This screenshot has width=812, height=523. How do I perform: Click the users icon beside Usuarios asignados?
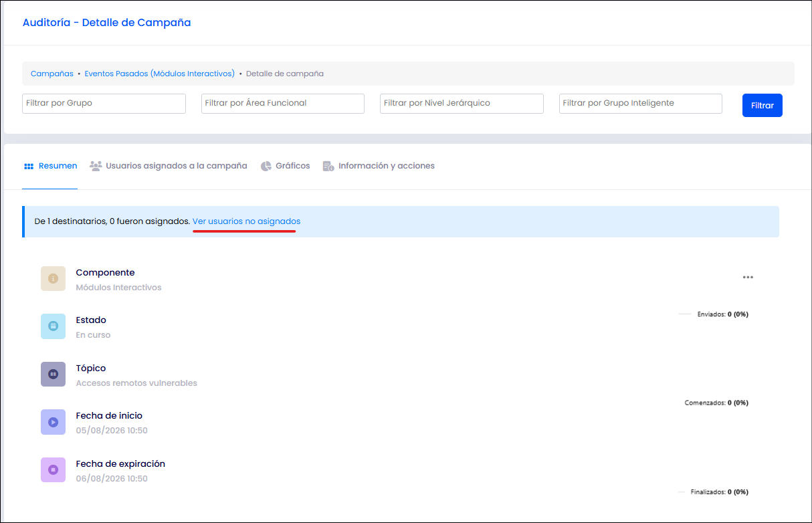96,166
